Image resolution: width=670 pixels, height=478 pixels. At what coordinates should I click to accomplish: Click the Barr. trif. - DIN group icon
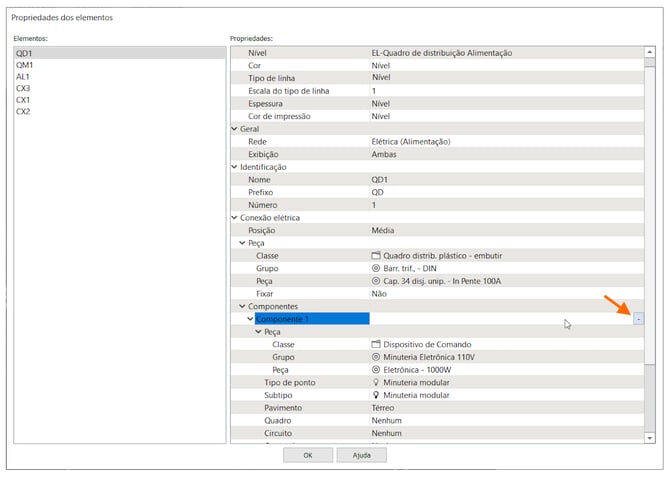[x=376, y=269]
